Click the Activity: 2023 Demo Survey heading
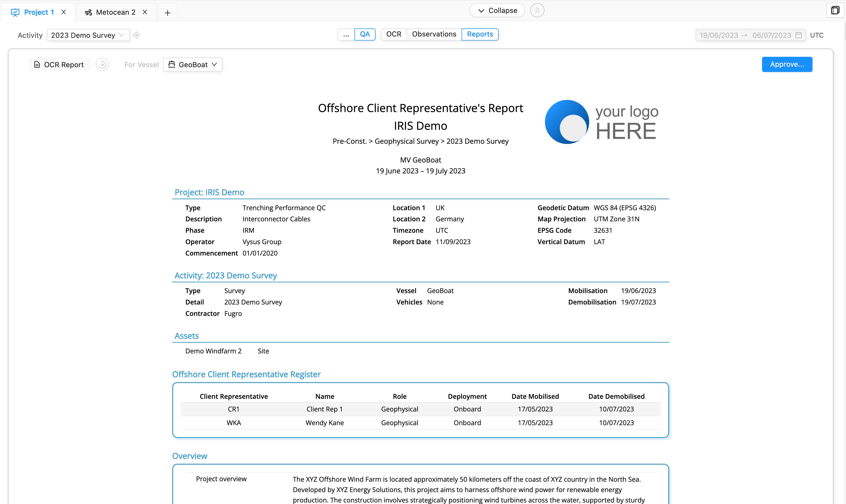 click(225, 275)
